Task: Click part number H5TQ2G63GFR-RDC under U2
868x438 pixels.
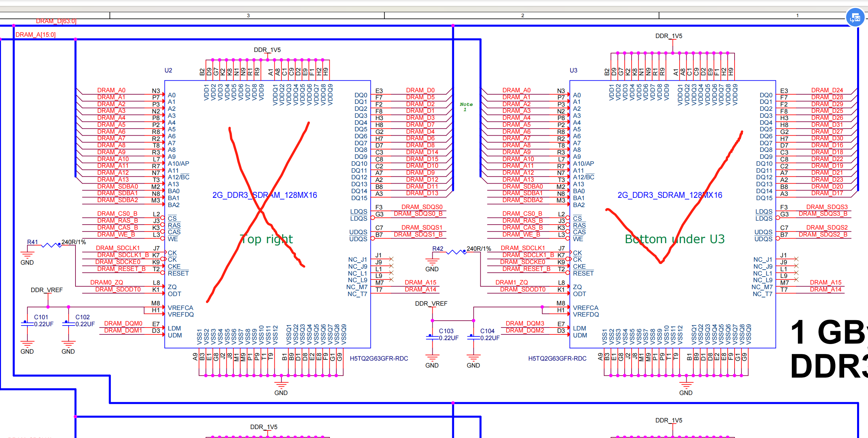Action: pyautogui.click(x=379, y=358)
